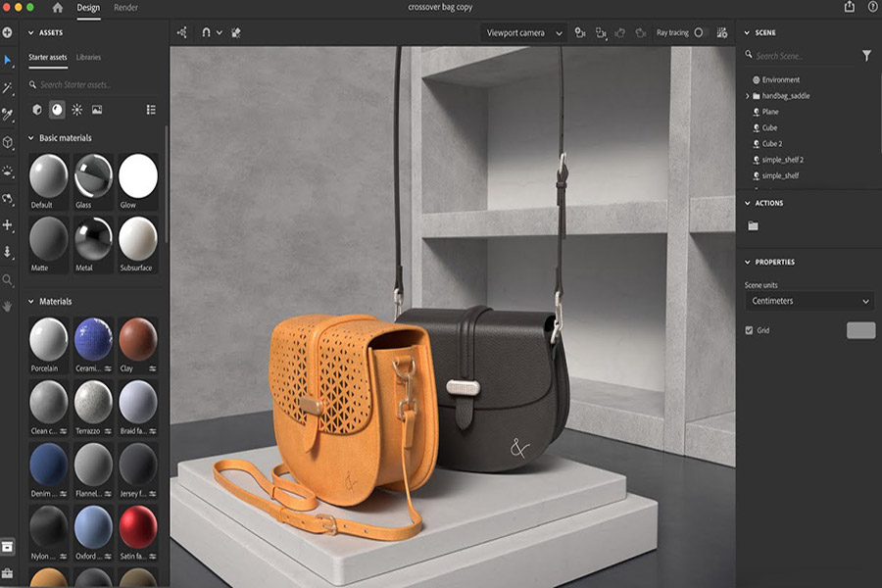Choose the Magic Wand tool

tap(7, 88)
